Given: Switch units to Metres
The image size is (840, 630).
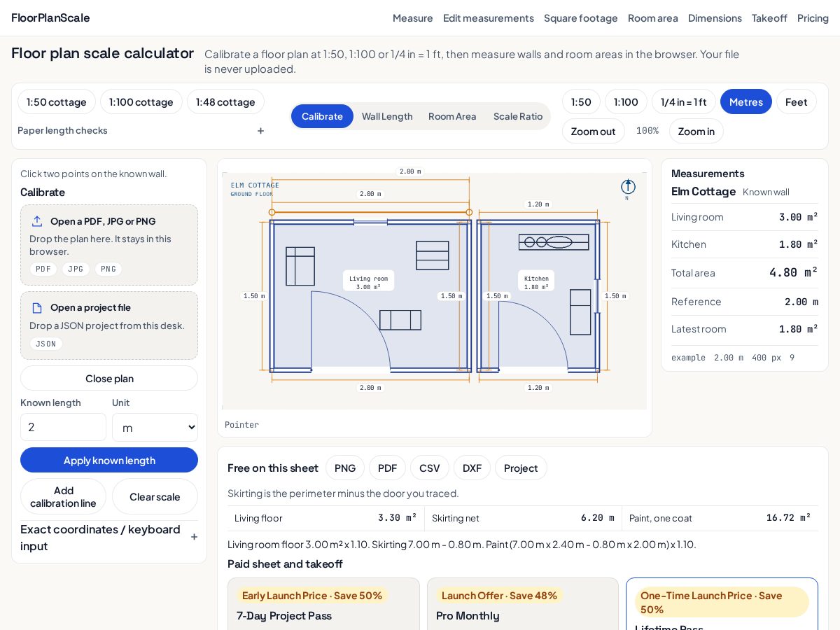Looking at the screenshot, I should pos(746,101).
